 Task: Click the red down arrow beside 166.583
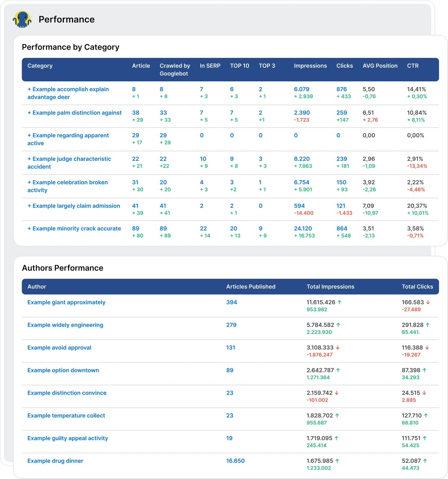tap(428, 303)
